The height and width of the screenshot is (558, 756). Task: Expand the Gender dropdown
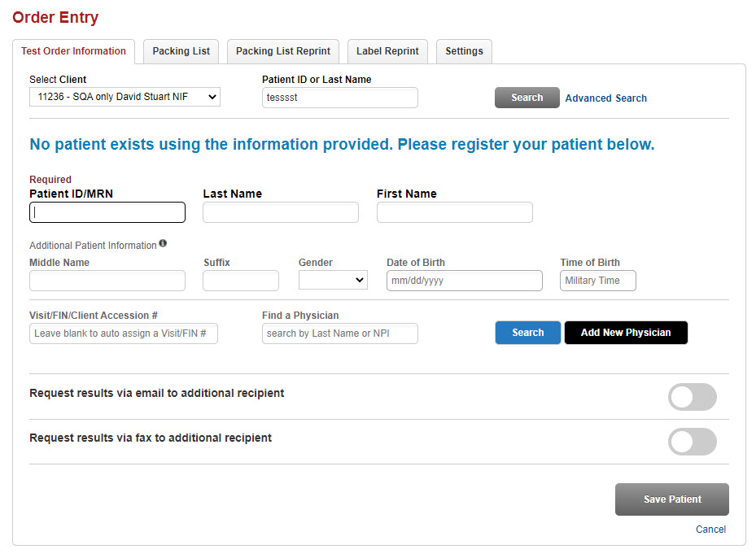click(333, 281)
